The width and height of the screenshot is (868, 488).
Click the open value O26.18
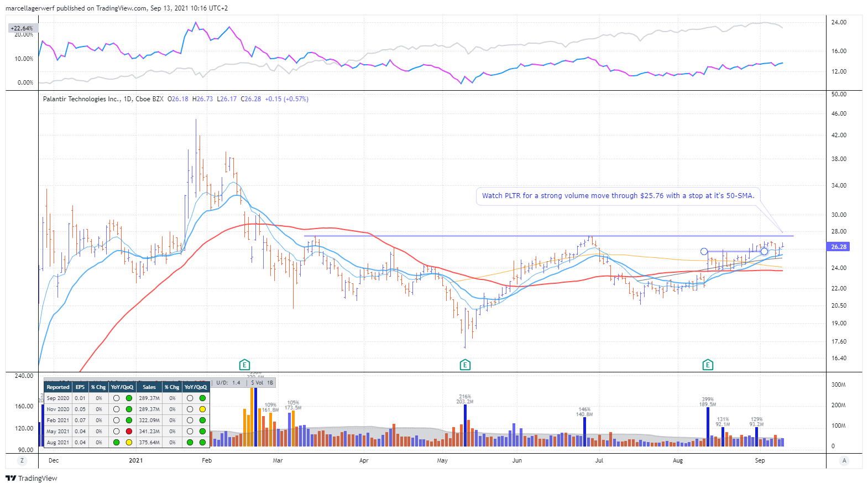point(178,99)
